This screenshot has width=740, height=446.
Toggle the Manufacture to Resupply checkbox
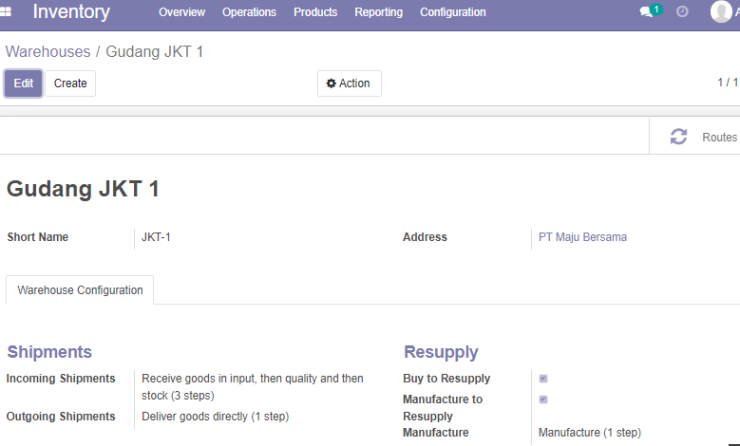[x=543, y=399]
